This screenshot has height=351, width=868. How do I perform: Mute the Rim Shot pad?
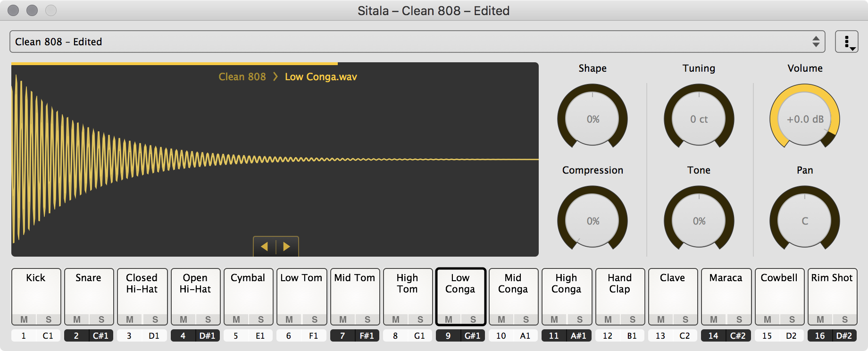pyautogui.click(x=820, y=319)
